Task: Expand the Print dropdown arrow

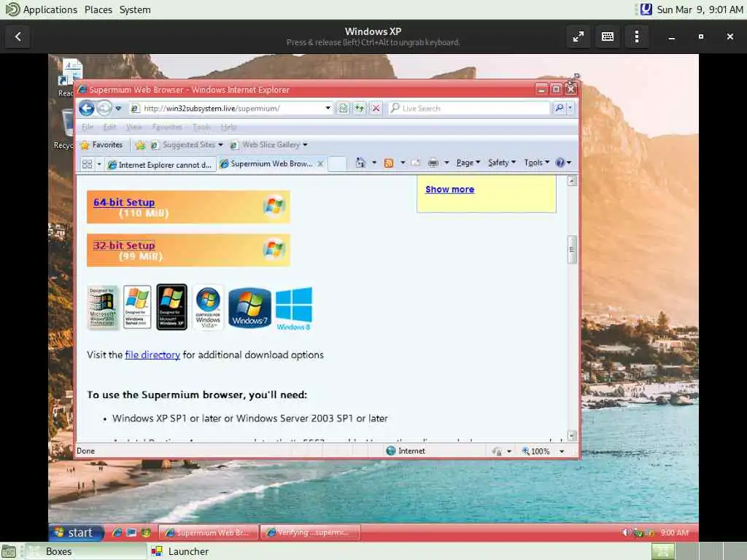Action: [446, 163]
